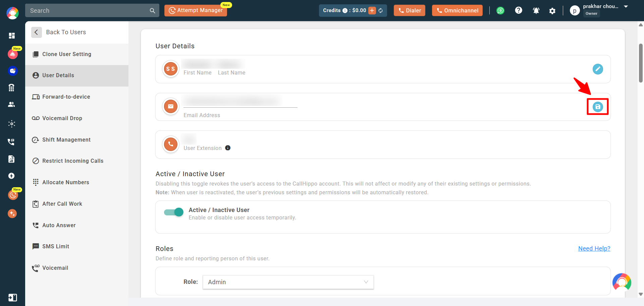
Task: Click the profile avatar with letter p
Action: (x=575, y=11)
